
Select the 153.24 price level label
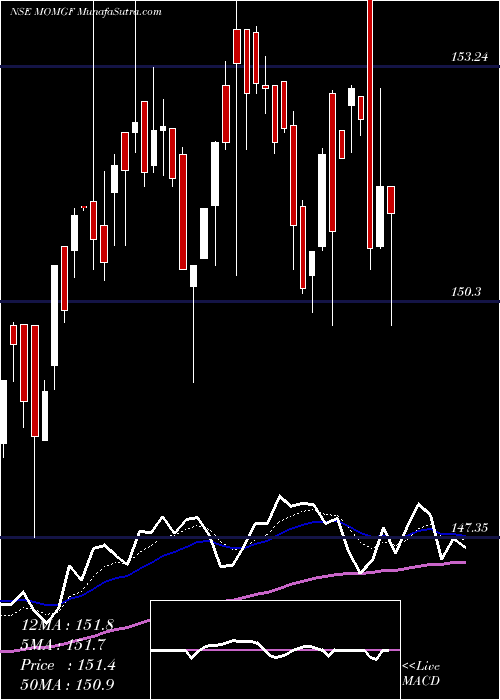point(469,57)
